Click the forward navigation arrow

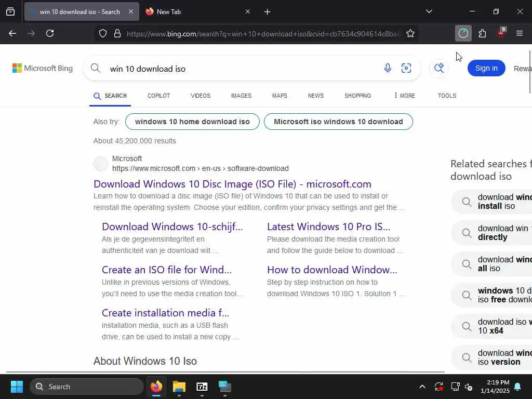pyautogui.click(x=31, y=33)
